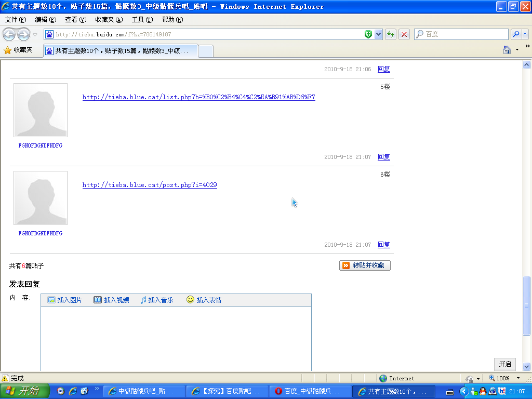Open FGNOFDGNDFNDFG profile under 6楼 avatar
Image resolution: width=532 pixels, height=399 pixels.
click(41, 233)
